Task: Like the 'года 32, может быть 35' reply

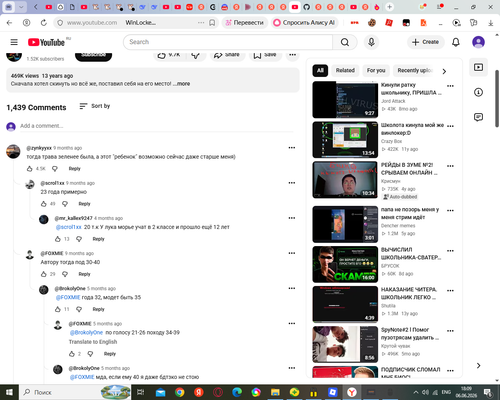Action: pos(58,309)
